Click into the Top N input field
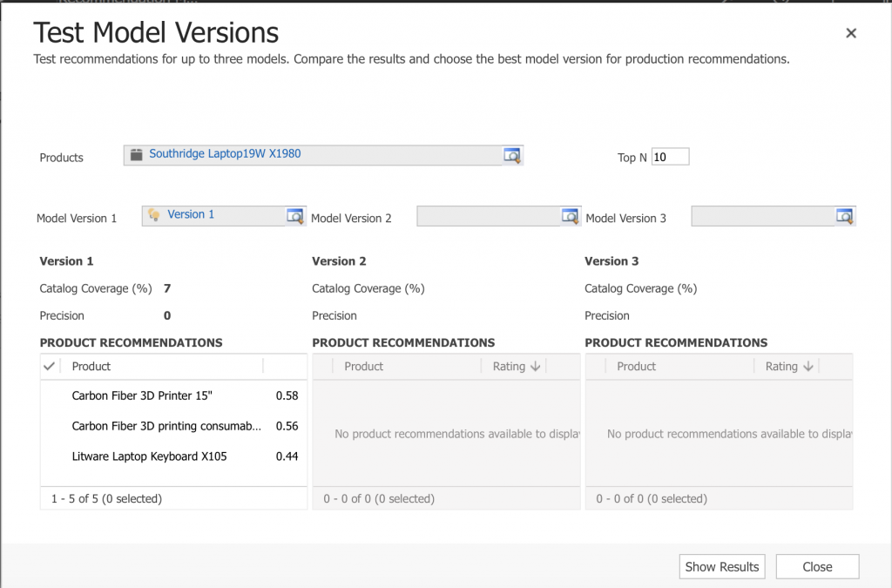The image size is (892, 588). [670, 157]
